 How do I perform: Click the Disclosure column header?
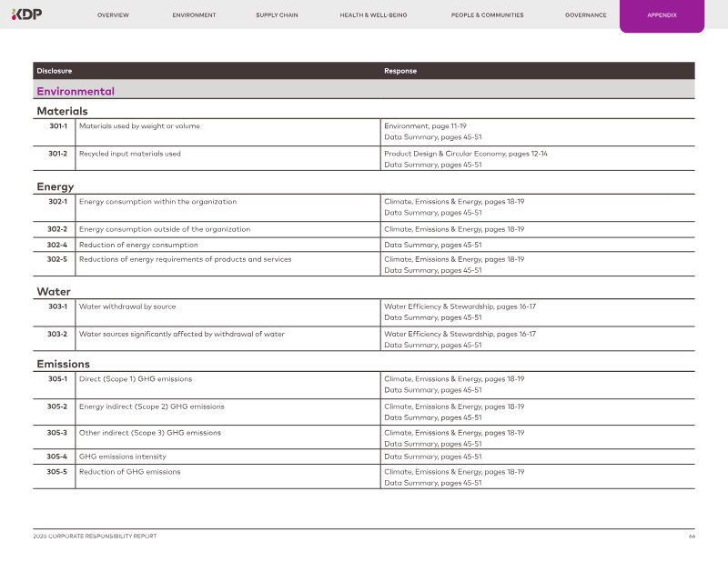click(55, 71)
